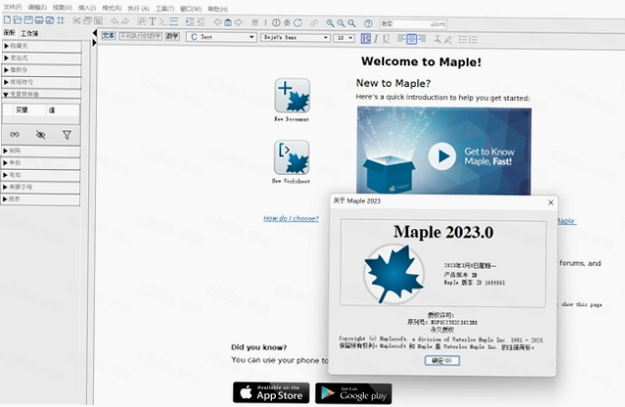This screenshot has height=407, width=625.
Task: Toggle left text alignment
Action: coord(401,39)
